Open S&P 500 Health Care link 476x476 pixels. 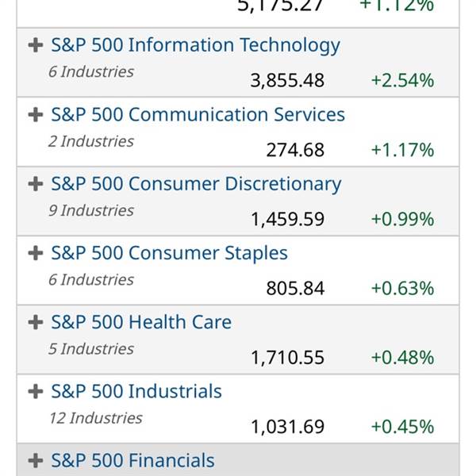[x=141, y=322]
